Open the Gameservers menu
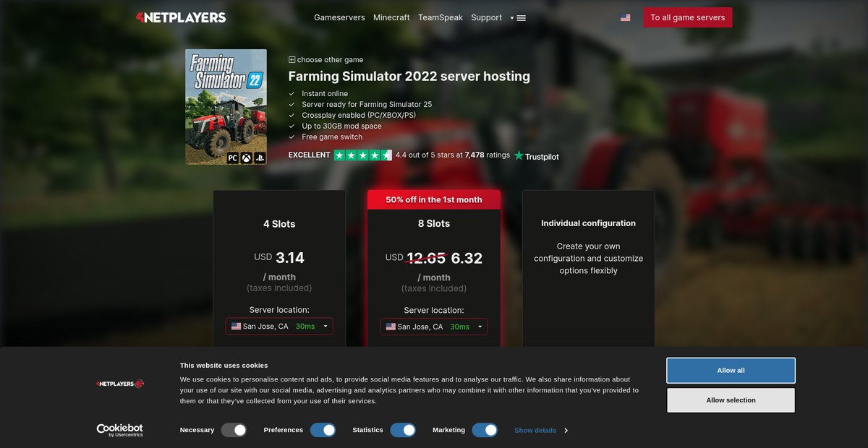Image resolution: width=868 pixels, height=448 pixels. pyautogui.click(x=339, y=17)
